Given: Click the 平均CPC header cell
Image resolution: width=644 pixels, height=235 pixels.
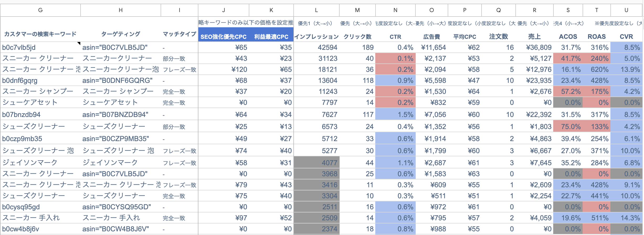Looking at the screenshot, I should tap(465, 37).
